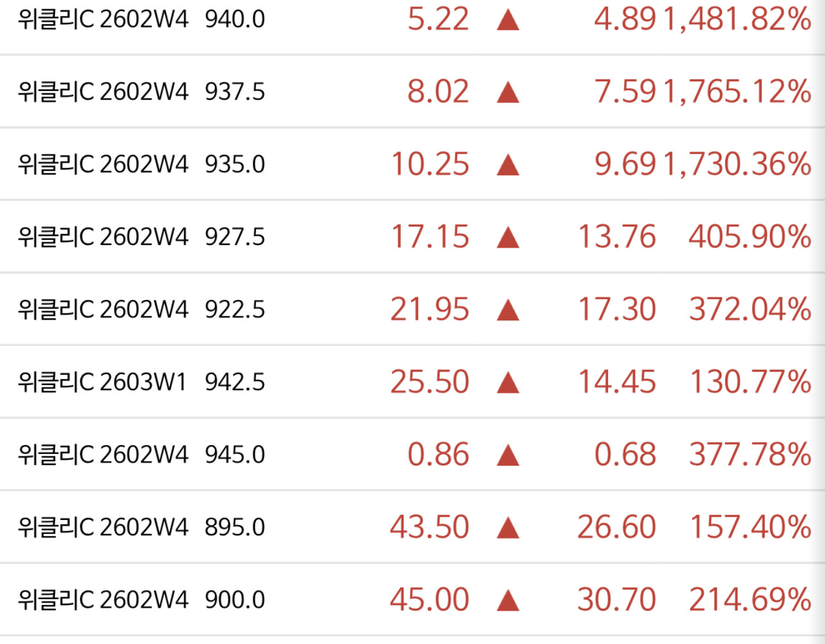Select the 위클리C 2603W1 942.5 contract name
The height and width of the screenshot is (644, 825).
point(141,382)
